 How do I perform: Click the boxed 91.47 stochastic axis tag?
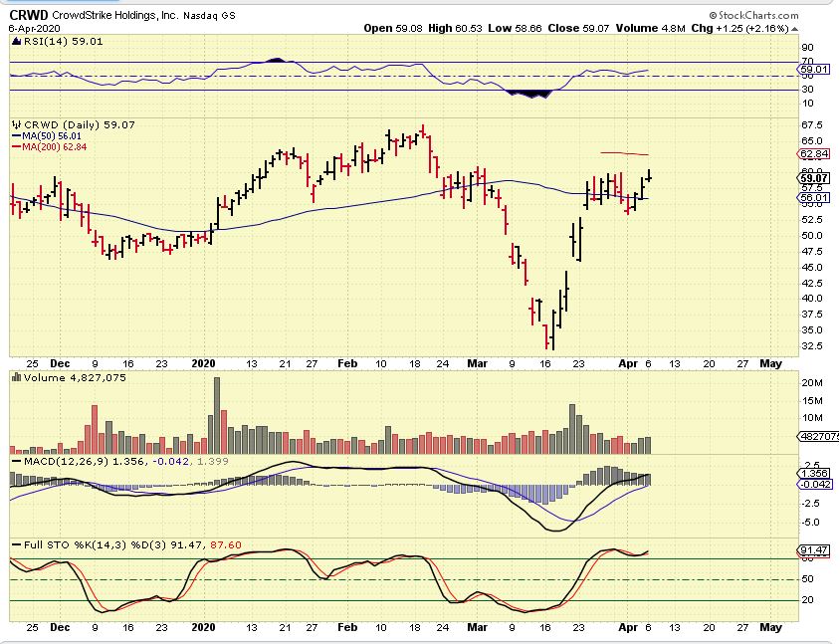click(x=814, y=550)
